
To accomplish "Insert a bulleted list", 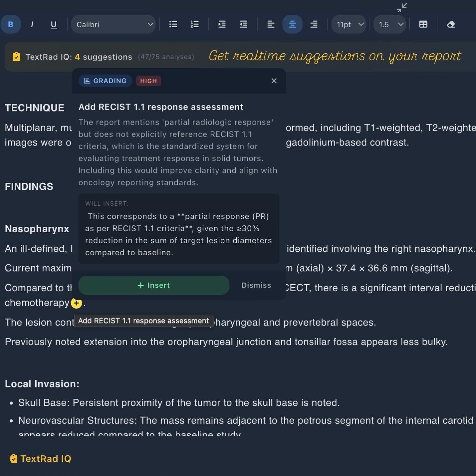I will point(173,24).
